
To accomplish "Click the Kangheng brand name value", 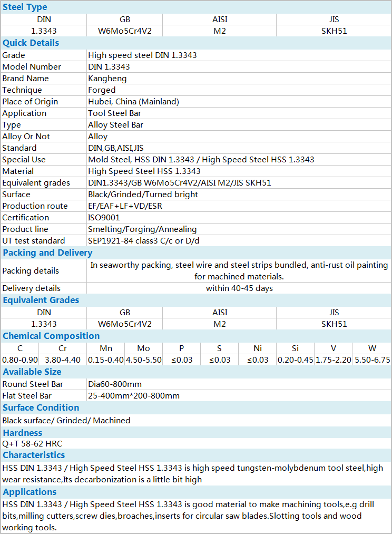I will coord(107,79).
